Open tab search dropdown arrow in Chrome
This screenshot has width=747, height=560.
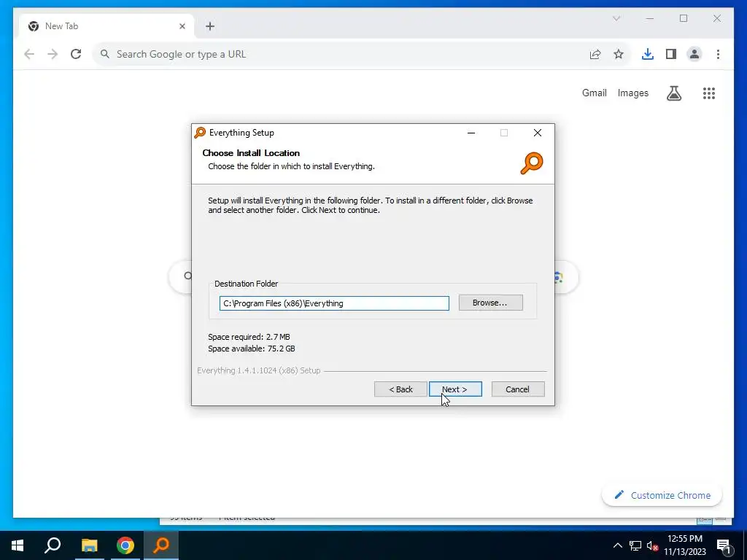pos(616,18)
